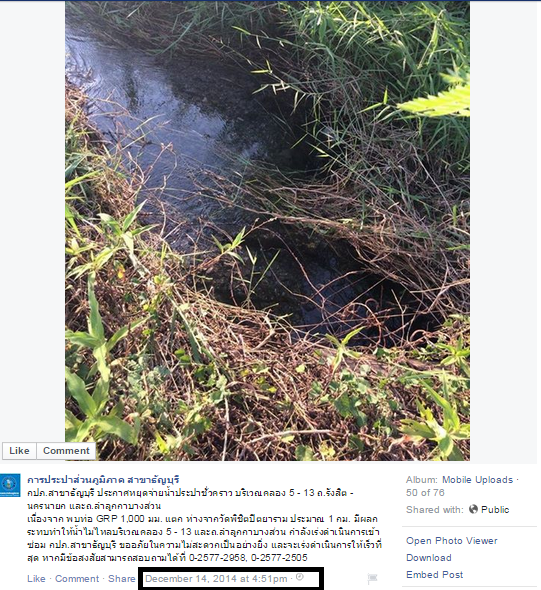Image resolution: width=541 pixels, height=590 pixels.
Task: Click the Comment button over the photo
Action: (66, 450)
